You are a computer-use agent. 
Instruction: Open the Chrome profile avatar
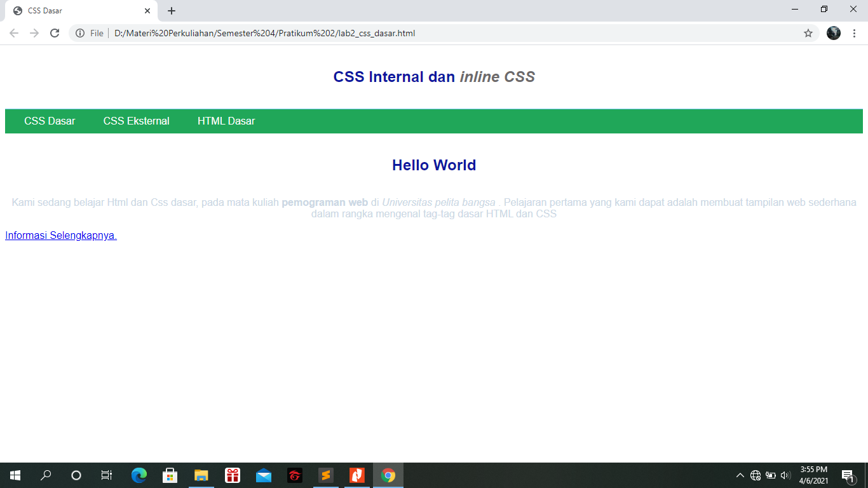click(834, 33)
